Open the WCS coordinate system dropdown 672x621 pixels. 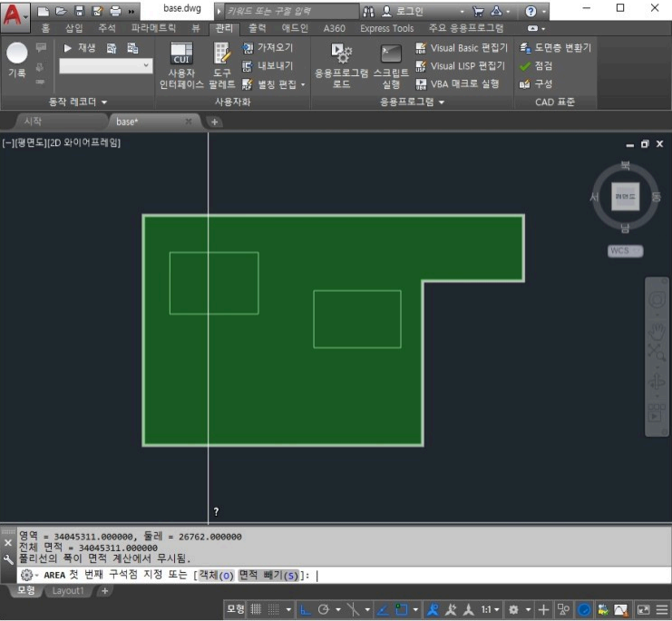(625, 251)
